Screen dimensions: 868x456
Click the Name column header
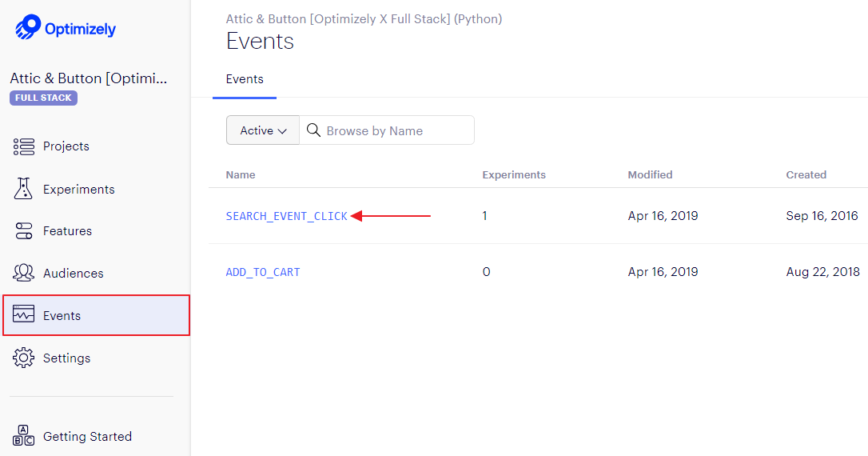[241, 174]
